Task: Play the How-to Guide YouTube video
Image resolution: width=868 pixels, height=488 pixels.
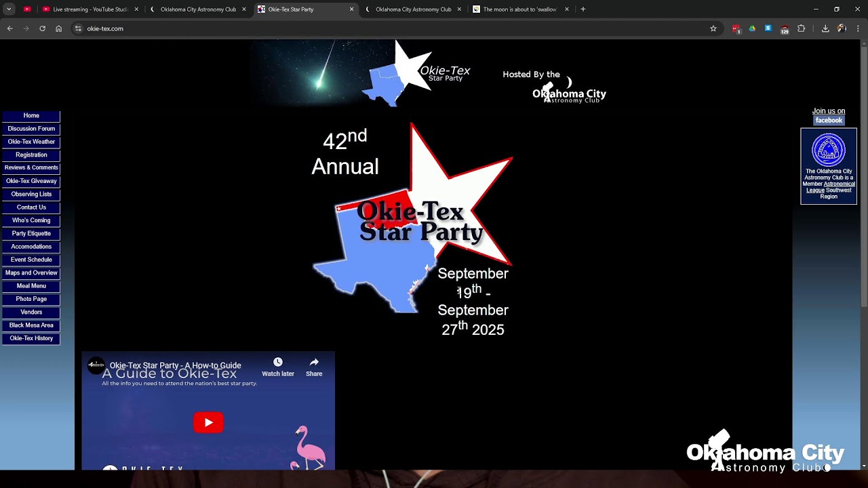Action: (x=208, y=422)
